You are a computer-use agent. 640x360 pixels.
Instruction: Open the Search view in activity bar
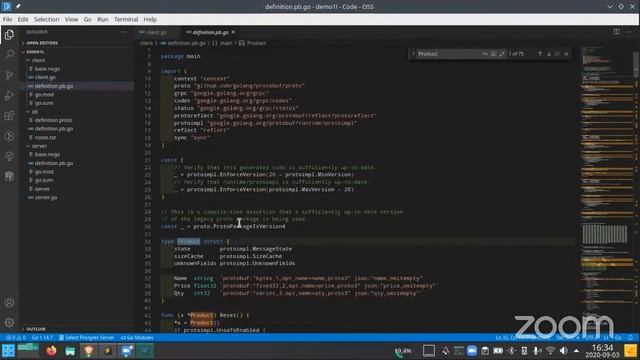click(9, 54)
